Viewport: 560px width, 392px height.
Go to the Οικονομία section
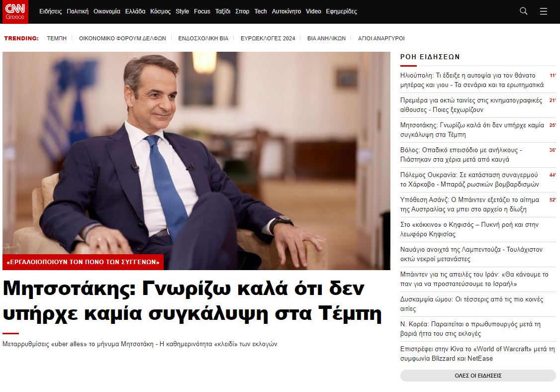point(107,11)
